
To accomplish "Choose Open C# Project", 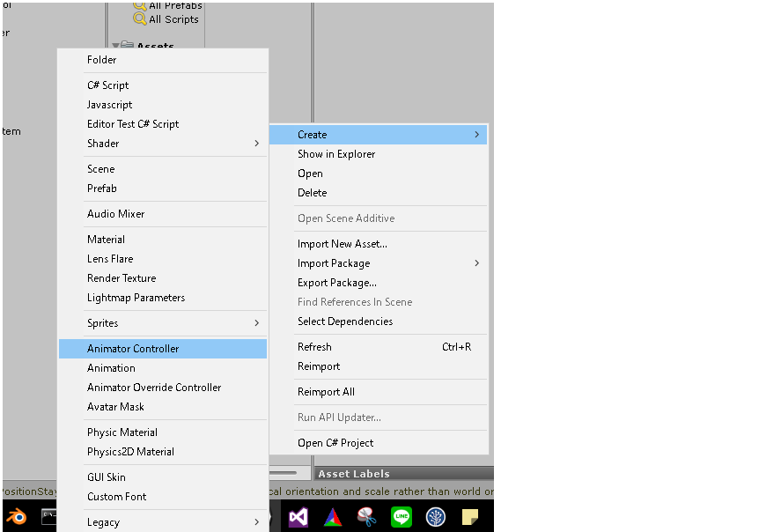I will pyautogui.click(x=378, y=443).
